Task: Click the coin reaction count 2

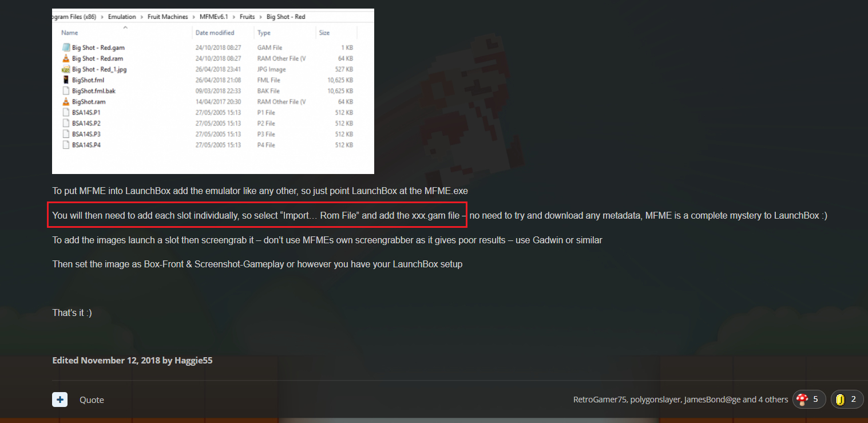Action: [853, 400]
